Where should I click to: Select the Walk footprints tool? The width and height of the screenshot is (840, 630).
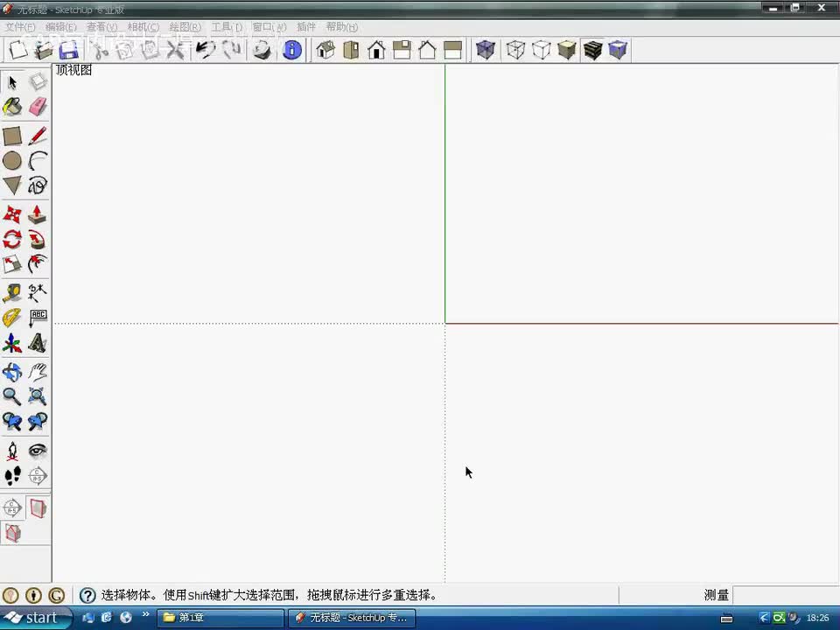coord(12,476)
